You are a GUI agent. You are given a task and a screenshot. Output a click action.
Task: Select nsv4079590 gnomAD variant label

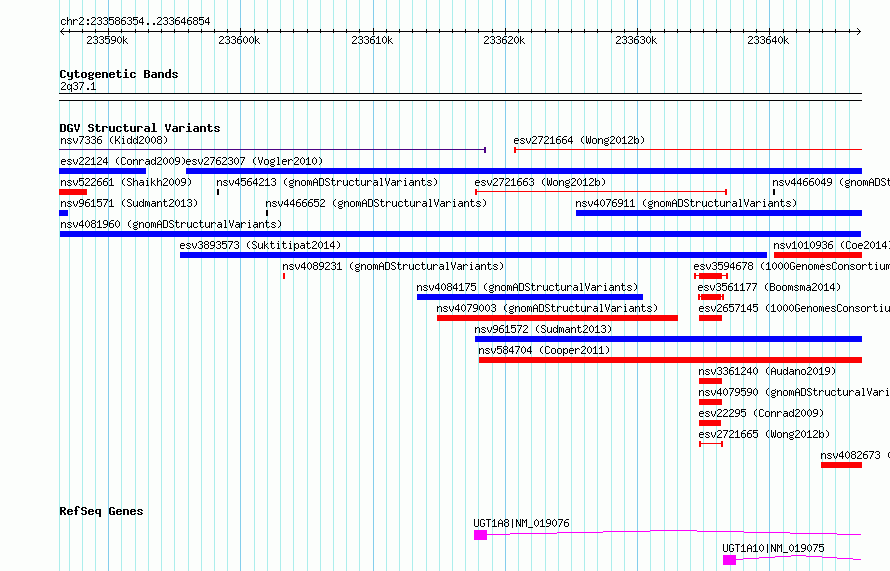794,392
